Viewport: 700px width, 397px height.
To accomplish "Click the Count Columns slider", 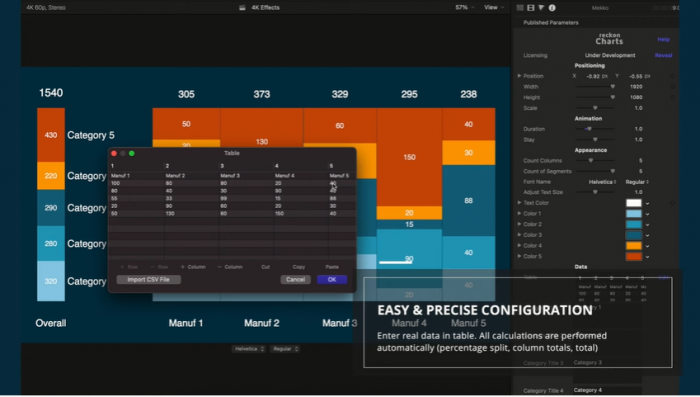I will point(595,161).
